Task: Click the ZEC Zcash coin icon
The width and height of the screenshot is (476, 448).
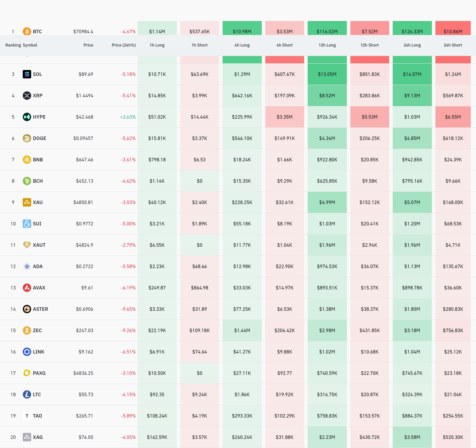Action: click(x=27, y=330)
